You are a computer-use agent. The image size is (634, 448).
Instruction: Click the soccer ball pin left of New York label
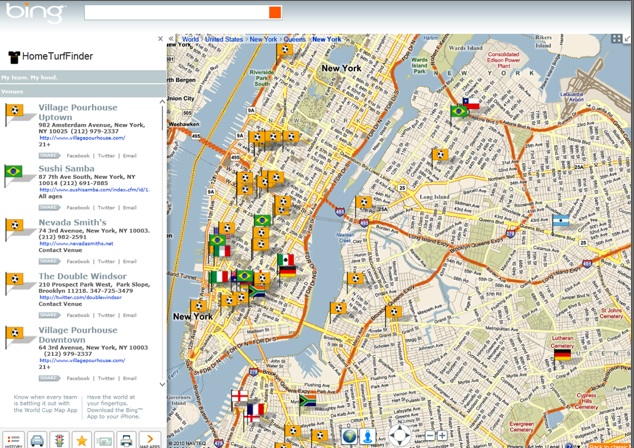point(285,51)
